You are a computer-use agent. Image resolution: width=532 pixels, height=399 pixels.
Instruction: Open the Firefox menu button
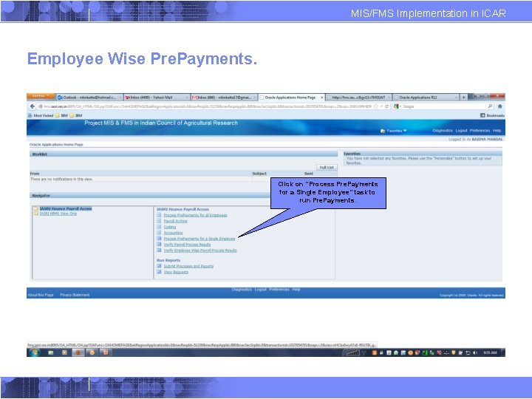[x=41, y=96]
